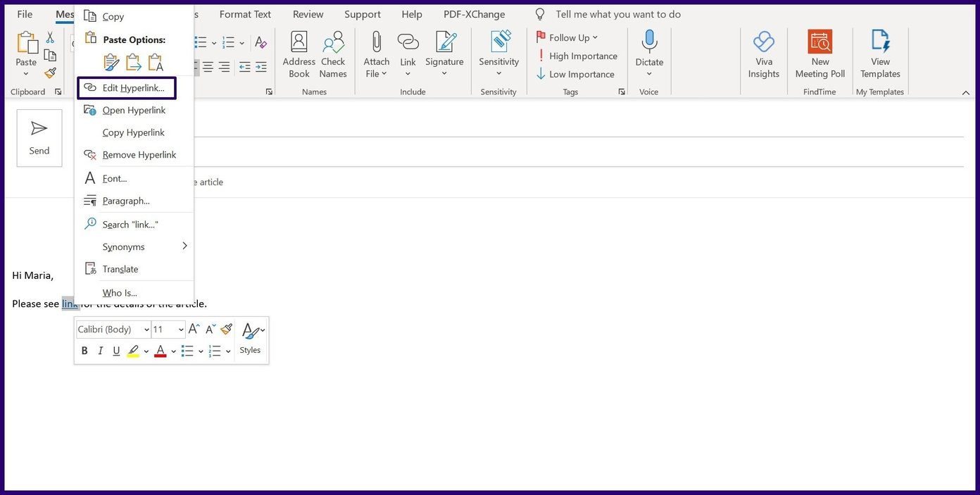Viewport: 980px width, 495px height.
Task: Open Tags dialog launcher
Action: tap(621, 92)
